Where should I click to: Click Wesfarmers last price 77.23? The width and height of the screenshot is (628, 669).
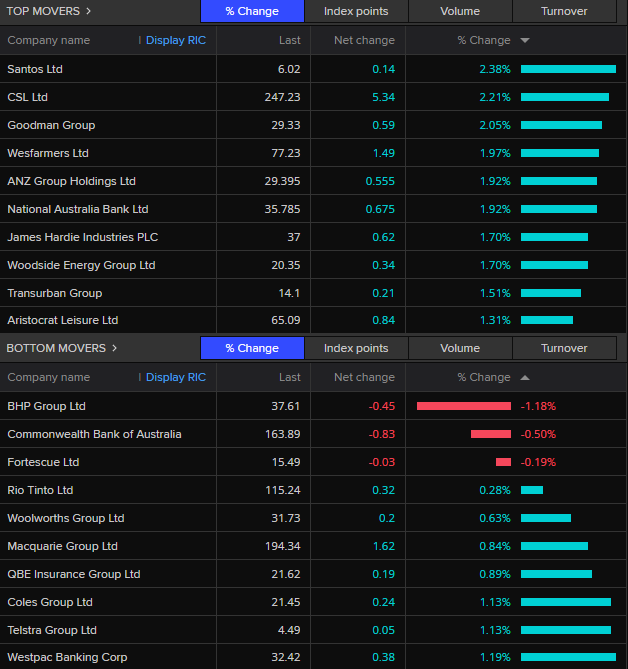click(x=286, y=153)
